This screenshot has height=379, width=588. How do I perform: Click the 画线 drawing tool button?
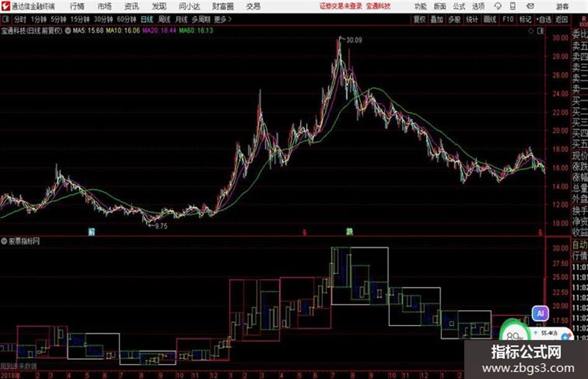coord(490,19)
